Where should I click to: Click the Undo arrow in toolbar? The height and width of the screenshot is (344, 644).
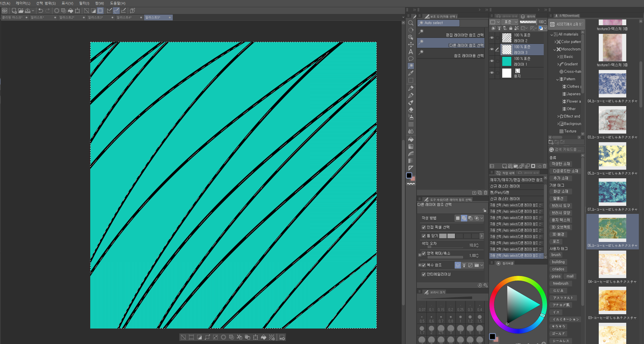tap(40, 11)
